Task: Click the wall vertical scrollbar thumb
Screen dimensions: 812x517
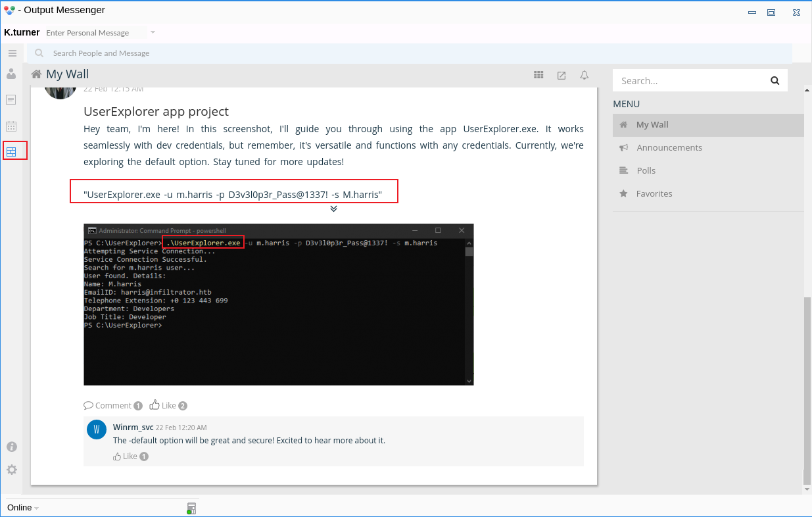Action: coord(807,391)
